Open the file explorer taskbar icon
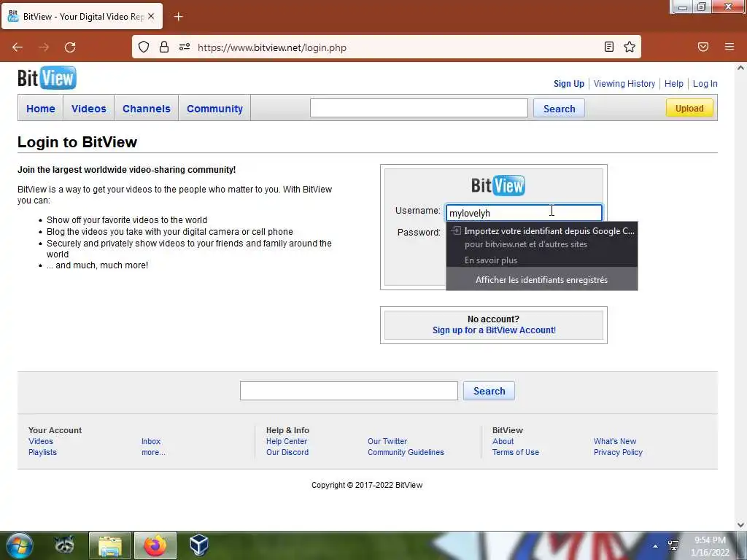 point(110,545)
